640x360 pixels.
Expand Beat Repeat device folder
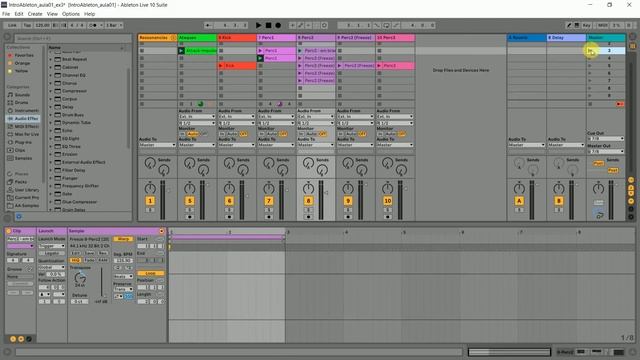click(51, 60)
